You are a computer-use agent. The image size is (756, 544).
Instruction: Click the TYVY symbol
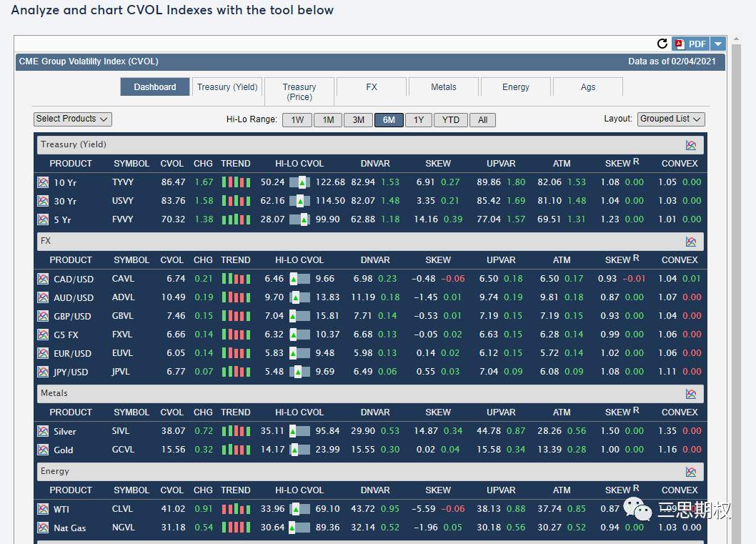tap(122, 182)
